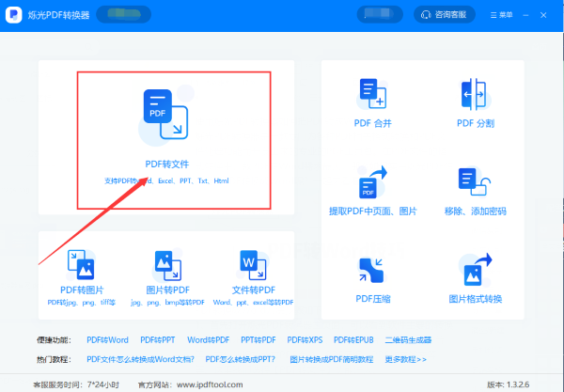
Task: Open the Word转PDF shortcut link
Action: tap(209, 340)
